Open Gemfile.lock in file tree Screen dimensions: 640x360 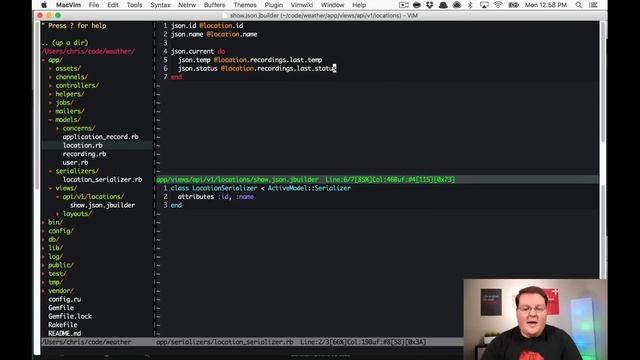pos(70,317)
